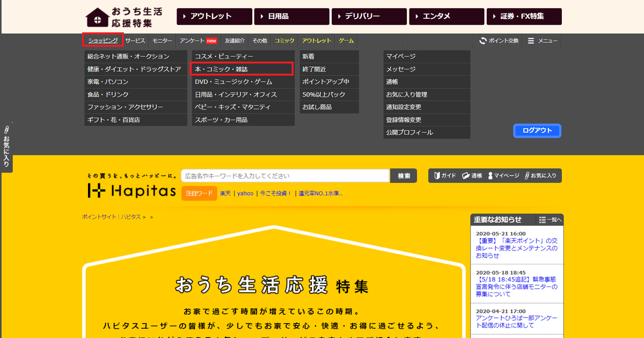The width and height of the screenshot is (644, 338).
Task: Open the お試し商品 menu entry
Action: coord(329,107)
